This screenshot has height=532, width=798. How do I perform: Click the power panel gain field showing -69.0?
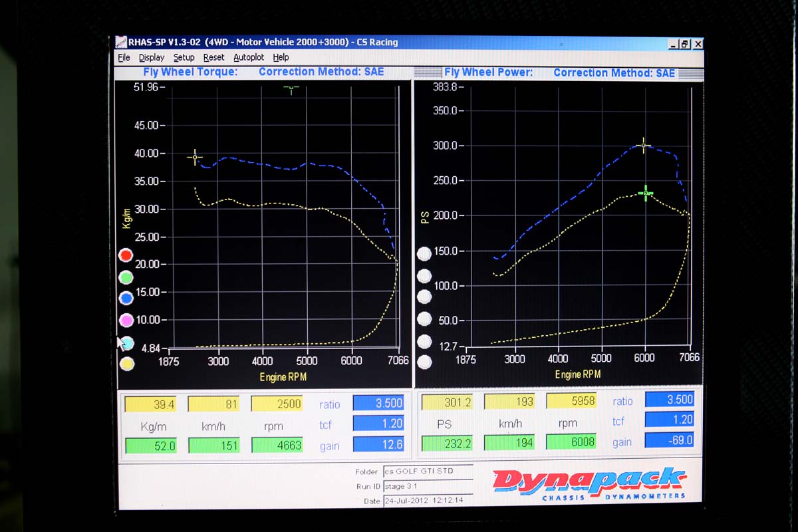[x=670, y=440]
